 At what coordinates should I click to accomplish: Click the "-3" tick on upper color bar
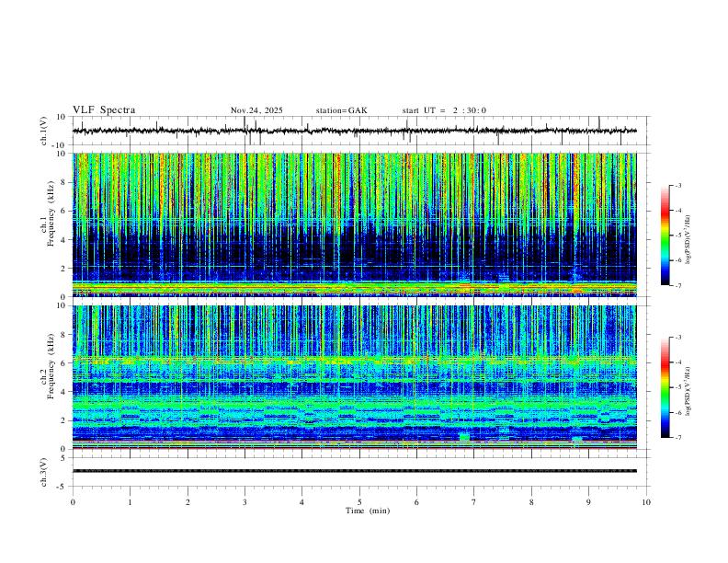pyautogui.click(x=677, y=185)
